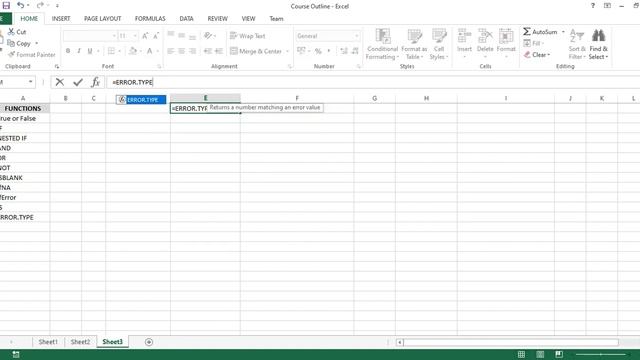Image resolution: width=640 pixels, height=360 pixels.
Task: Switch to Page Break Preview view
Action: (x=559, y=354)
